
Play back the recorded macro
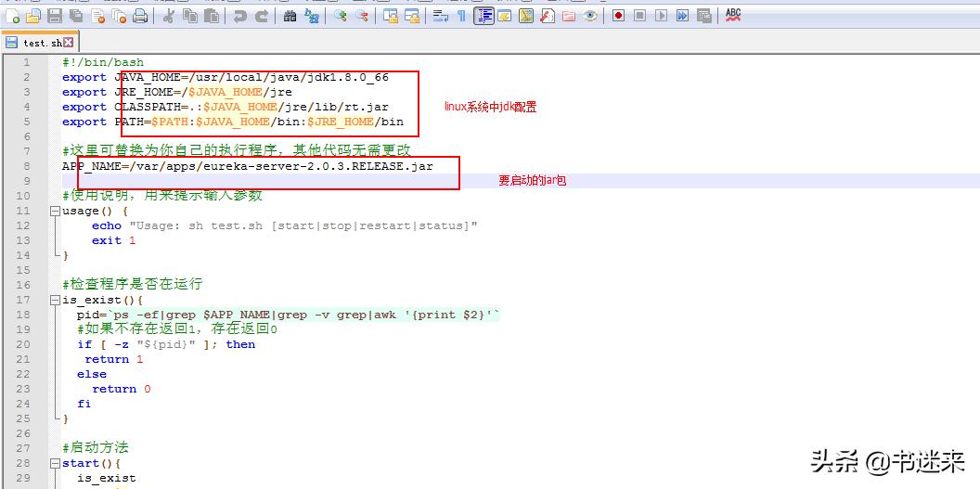(662, 16)
